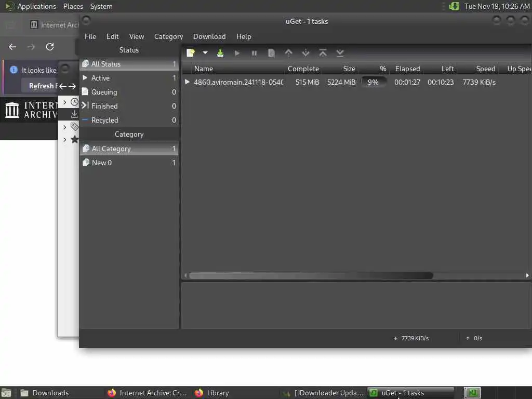The image size is (532, 399).
Task: Click the % column header
Action: pos(374,69)
